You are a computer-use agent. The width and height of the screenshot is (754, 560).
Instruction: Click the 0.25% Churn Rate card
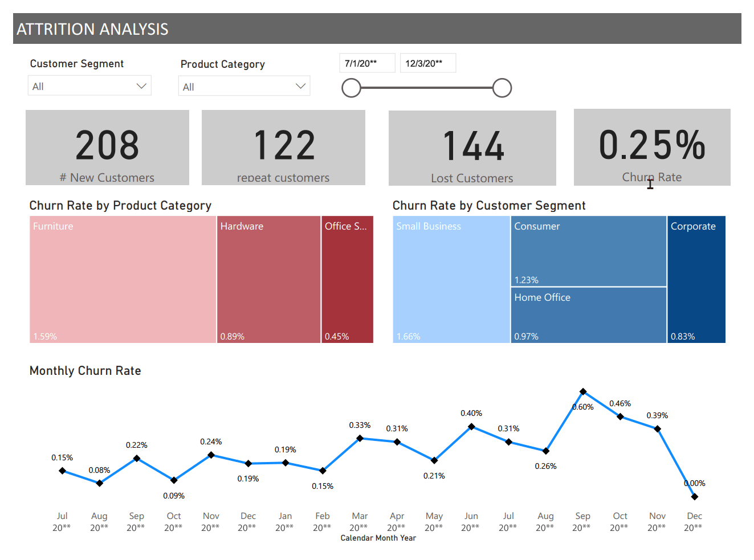click(652, 148)
